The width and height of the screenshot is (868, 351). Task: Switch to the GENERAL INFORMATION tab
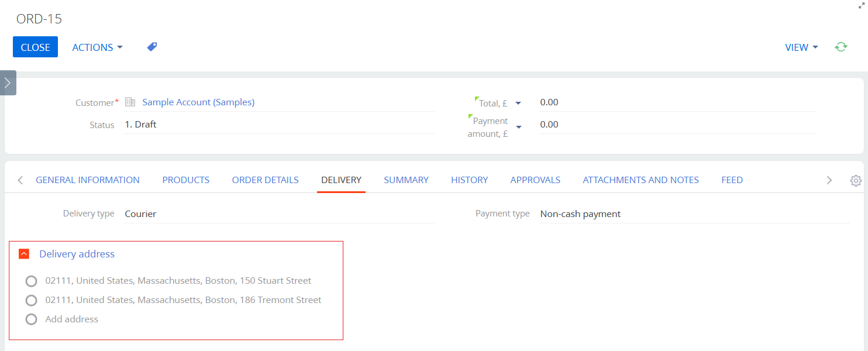point(88,180)
